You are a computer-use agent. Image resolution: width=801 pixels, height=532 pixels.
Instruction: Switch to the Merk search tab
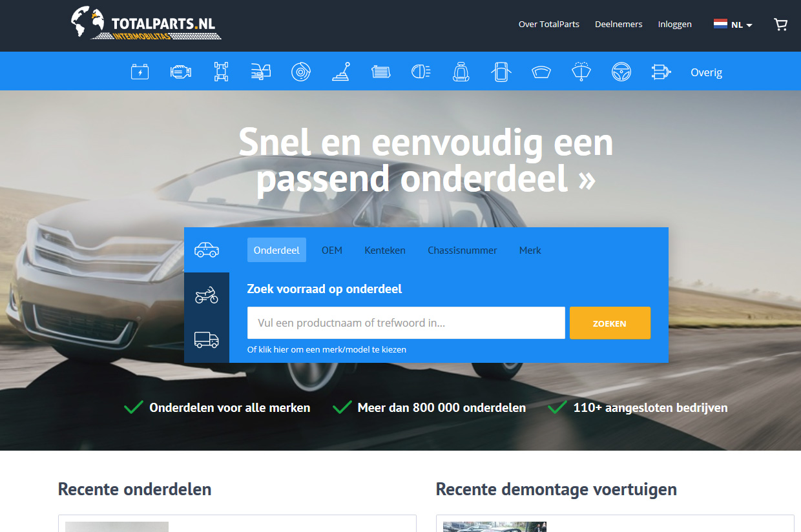coord(530,250)
